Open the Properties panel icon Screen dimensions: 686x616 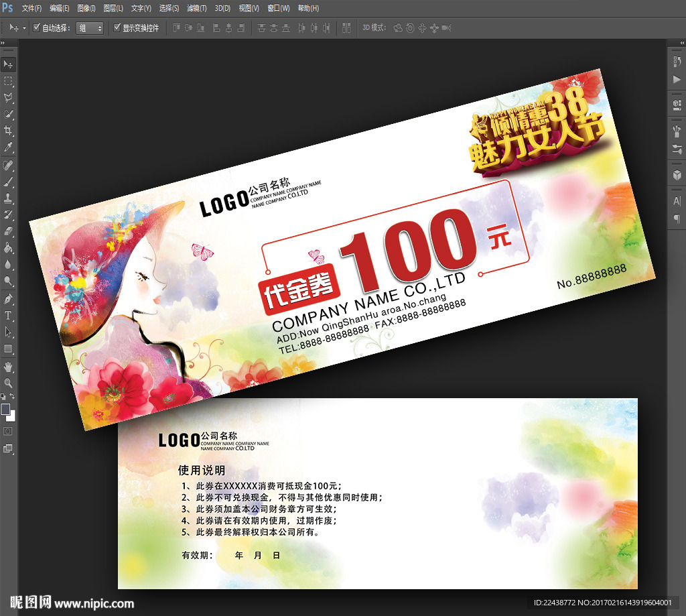(x=677, y=105)
